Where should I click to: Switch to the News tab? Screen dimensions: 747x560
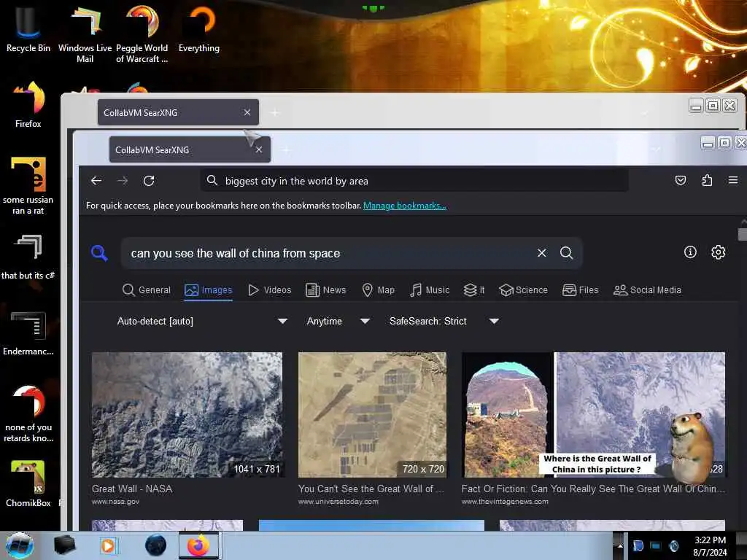326,290
